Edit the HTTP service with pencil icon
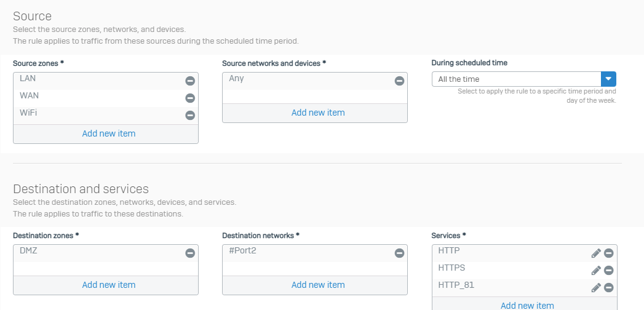 point(596,253)
